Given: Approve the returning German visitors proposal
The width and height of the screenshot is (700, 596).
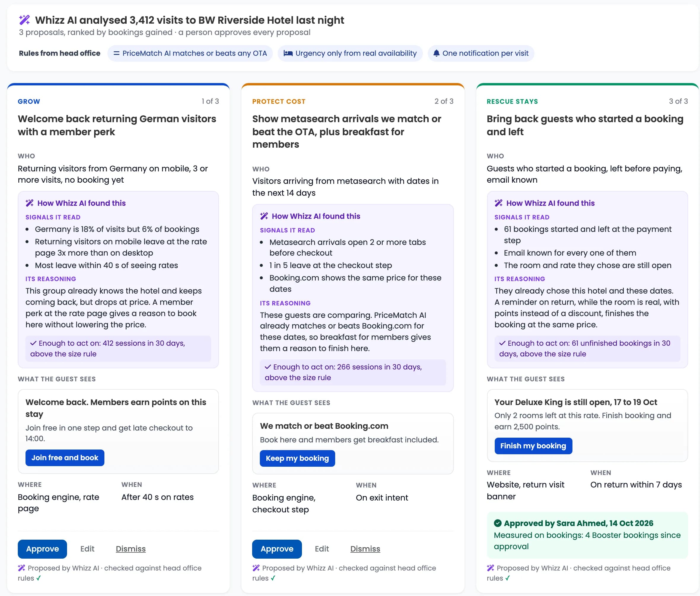Looking at the screenshot, I should click(42, 549).
